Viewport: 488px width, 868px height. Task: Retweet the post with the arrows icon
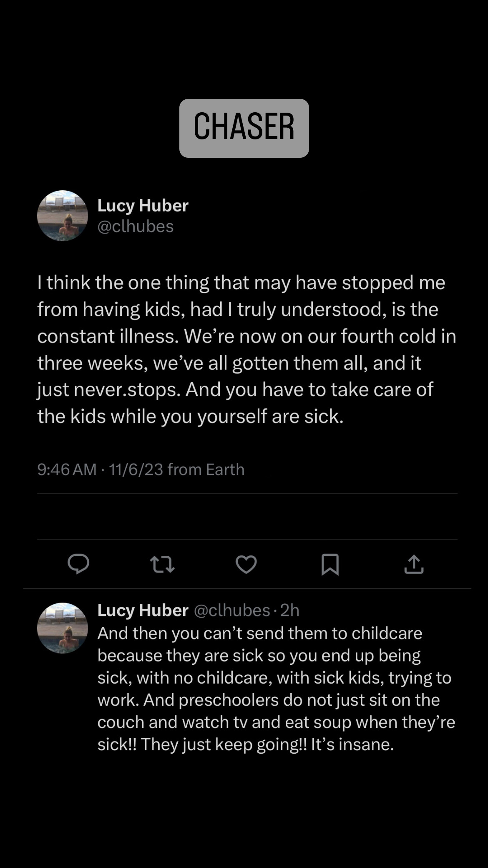(162, 564)
